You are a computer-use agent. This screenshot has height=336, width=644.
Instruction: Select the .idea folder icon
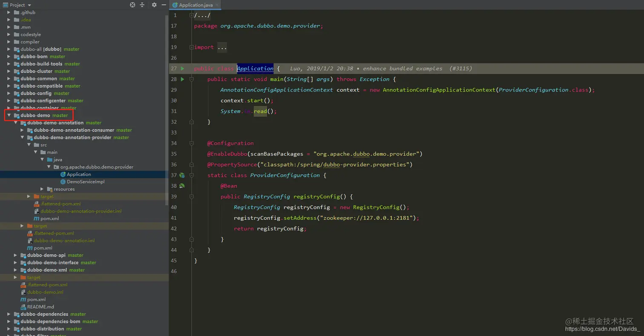(17, 20)
